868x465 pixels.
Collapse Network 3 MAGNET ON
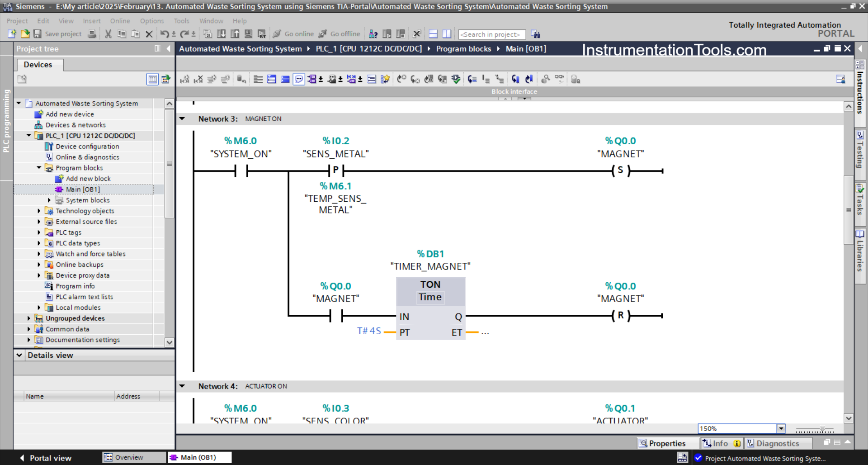182,119
